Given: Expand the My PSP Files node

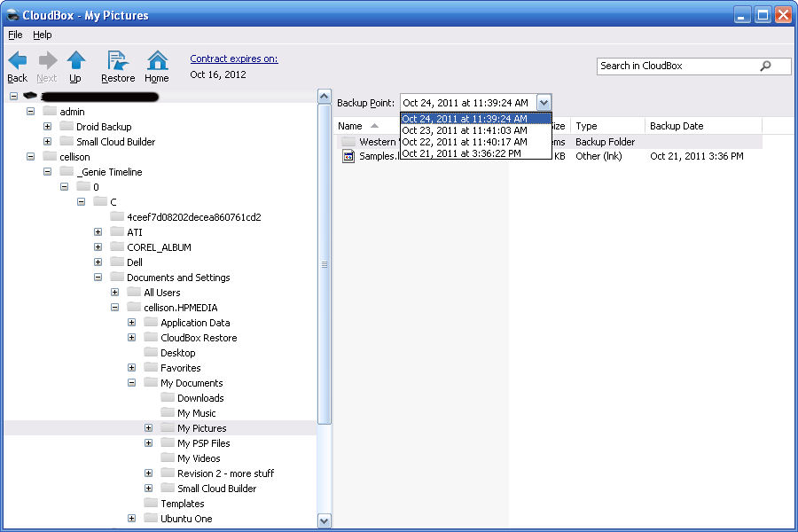Looking at the screenshot, I should (x=148, y=443).
